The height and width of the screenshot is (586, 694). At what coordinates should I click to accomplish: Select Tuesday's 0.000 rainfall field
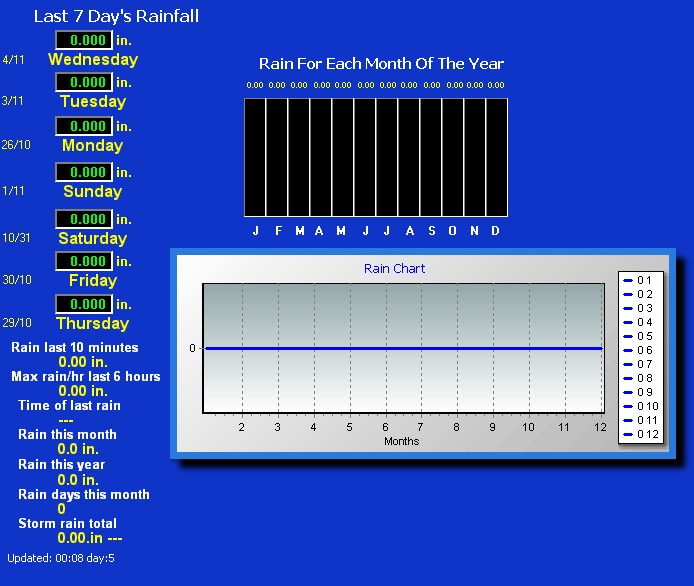(x=83, y=82)
